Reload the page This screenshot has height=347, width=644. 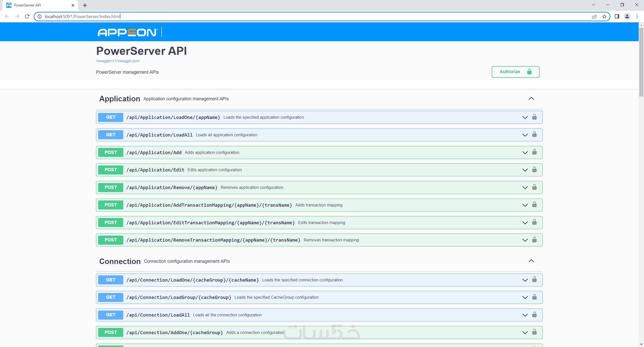point(27,17)
